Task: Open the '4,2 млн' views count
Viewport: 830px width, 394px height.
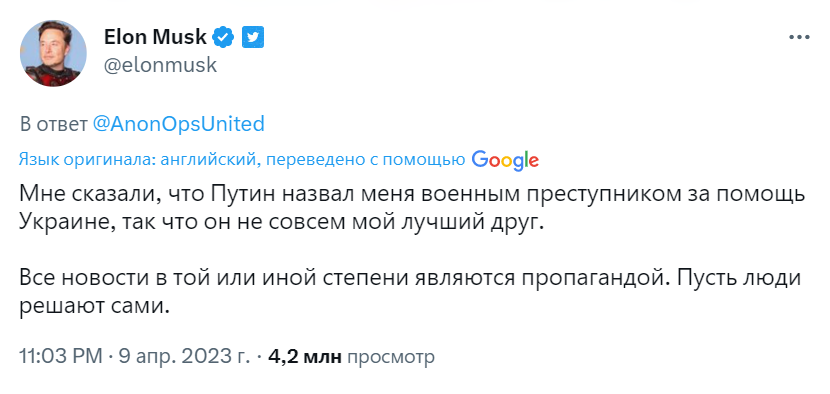Action: tap(305, 357)
